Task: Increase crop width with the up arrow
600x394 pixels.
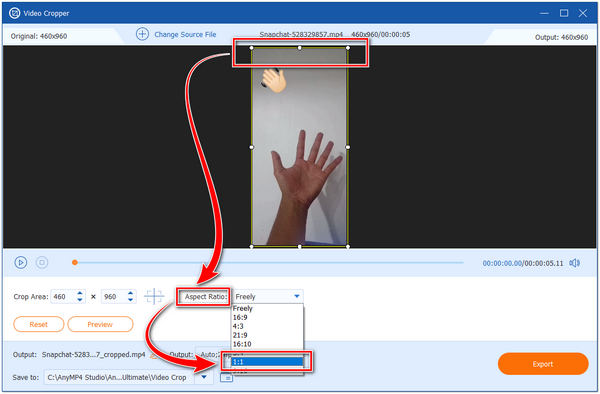Action: tap(80, 293)
